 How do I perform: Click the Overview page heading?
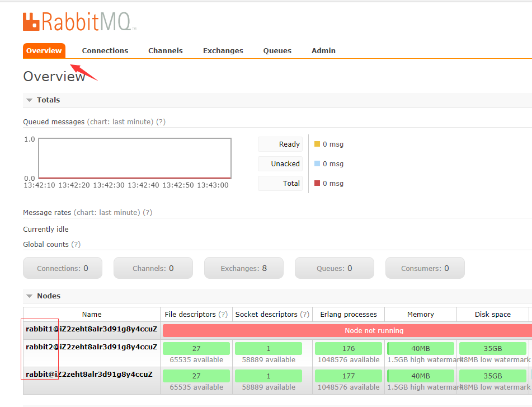54,76
